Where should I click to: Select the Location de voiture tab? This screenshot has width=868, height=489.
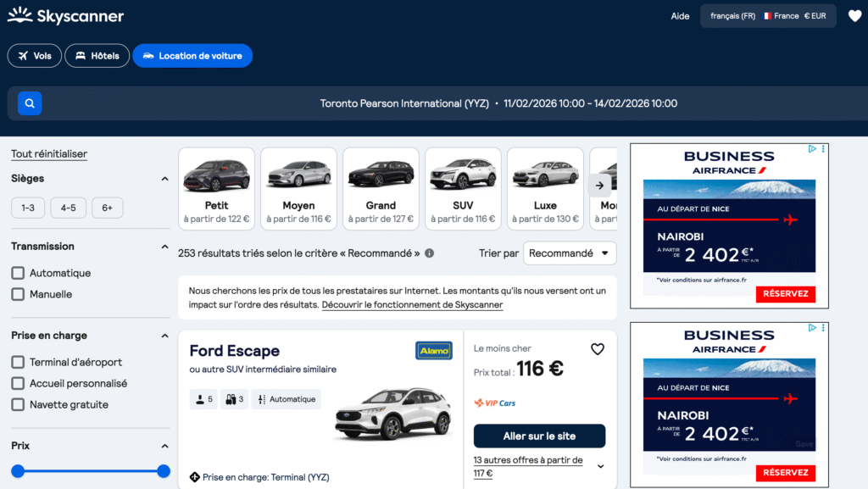coord(192,56)
